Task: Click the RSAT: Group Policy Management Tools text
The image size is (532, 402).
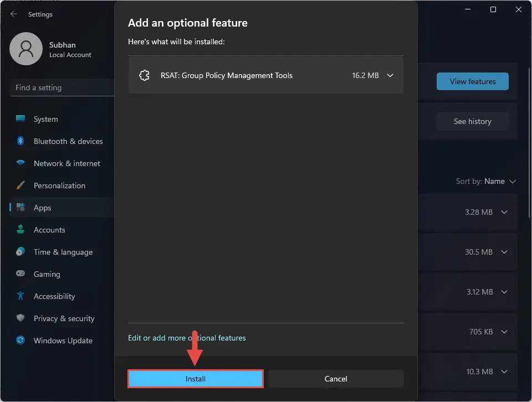Action: 226,75
